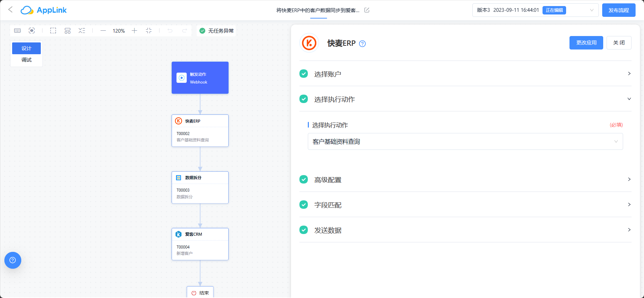
Task: Select the T00004 新增客户 node
Action: 200,244
